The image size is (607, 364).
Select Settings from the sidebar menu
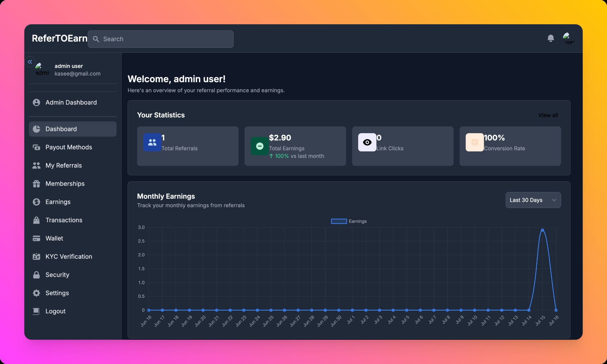(57, 293)
